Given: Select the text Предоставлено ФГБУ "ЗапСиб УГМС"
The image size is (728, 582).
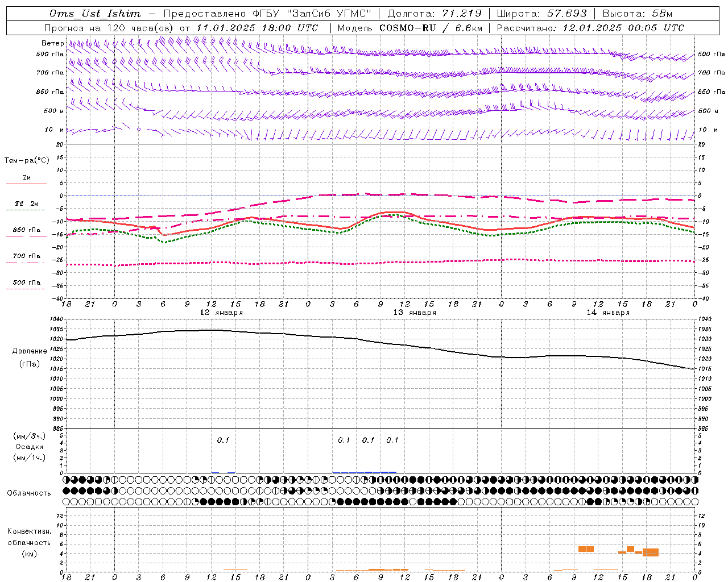Looking at the screenshot, I should [x=267, y=14].
